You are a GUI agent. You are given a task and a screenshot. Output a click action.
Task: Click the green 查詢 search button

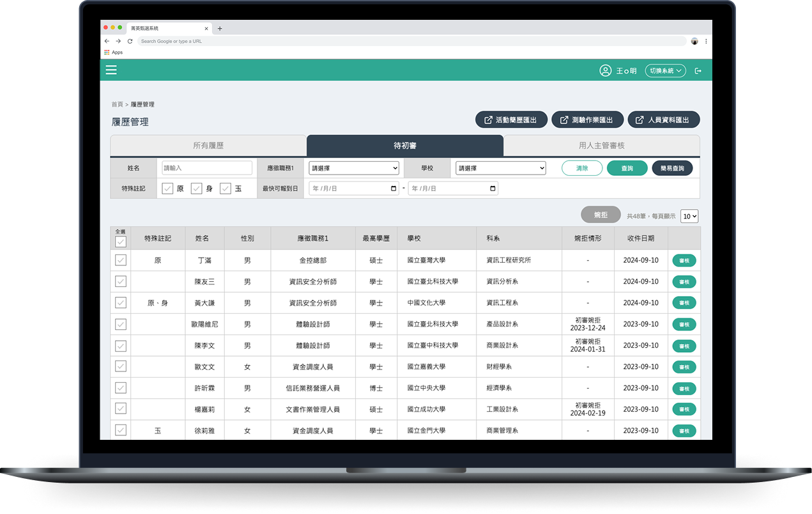627,168
